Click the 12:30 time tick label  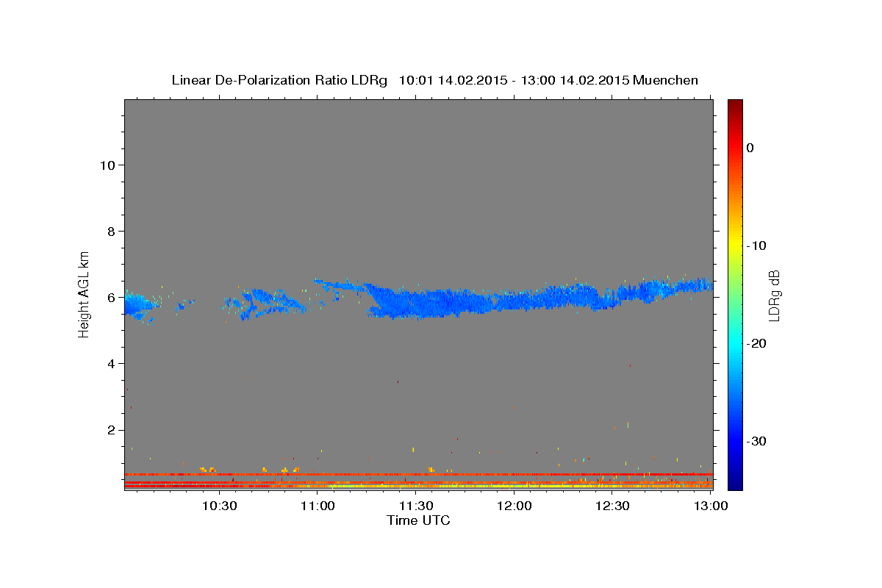point(612,506)
